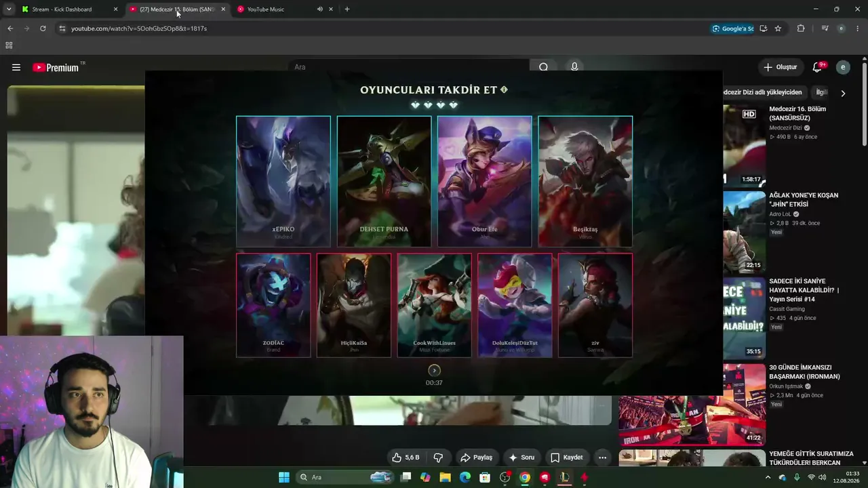868x488 pixels.
Task: Open the volume control in system tray
Action: coord(823,477)
